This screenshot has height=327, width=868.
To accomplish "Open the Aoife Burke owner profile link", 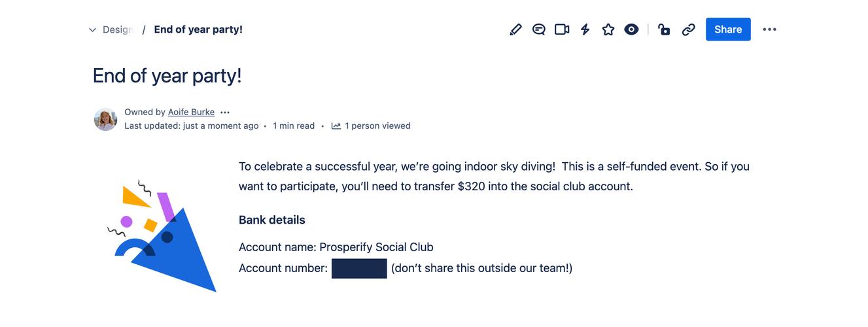I will click(x=191, y=112).
